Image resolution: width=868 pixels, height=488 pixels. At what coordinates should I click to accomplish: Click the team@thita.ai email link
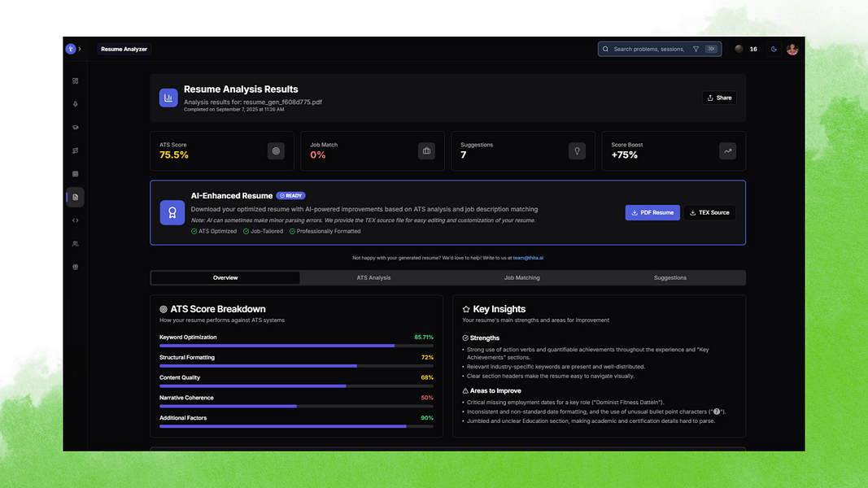tap(528, 258)
